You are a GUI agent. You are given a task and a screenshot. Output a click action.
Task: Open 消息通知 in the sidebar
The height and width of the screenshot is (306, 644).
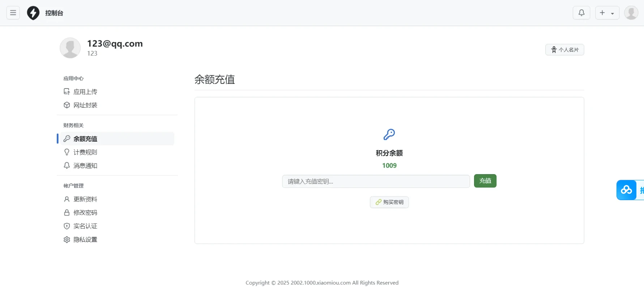tap(85, 165)
